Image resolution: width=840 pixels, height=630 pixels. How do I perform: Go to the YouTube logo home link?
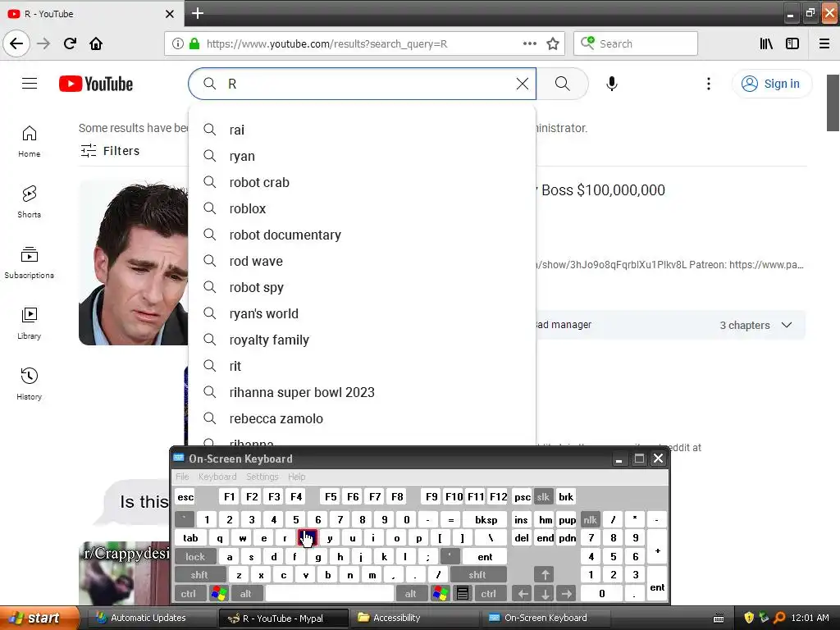tap(96, 84)
